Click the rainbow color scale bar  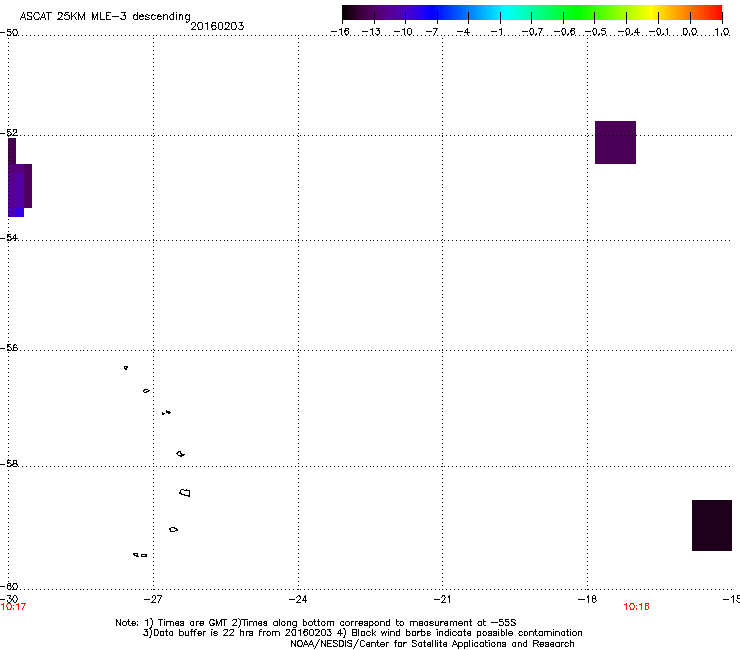tap(532, 13)
